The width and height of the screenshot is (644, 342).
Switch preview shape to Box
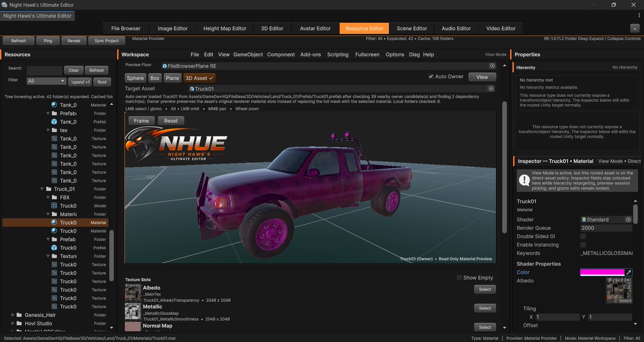[155, 78]
